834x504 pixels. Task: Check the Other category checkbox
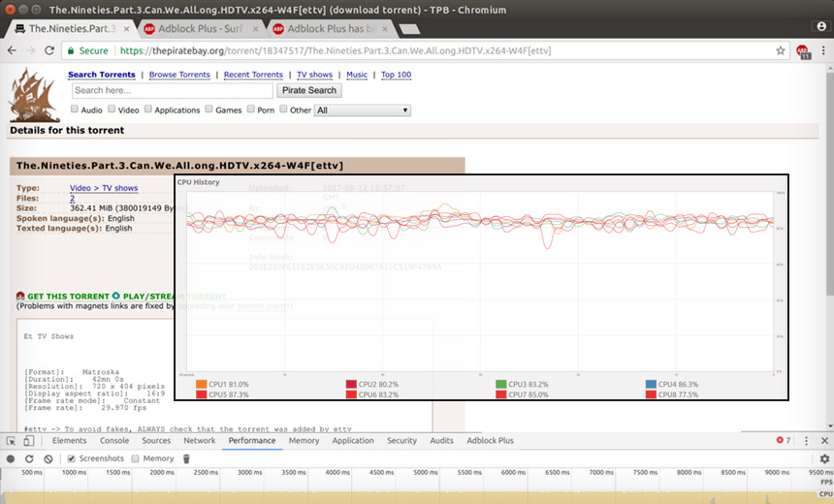[x=283, y=109]
